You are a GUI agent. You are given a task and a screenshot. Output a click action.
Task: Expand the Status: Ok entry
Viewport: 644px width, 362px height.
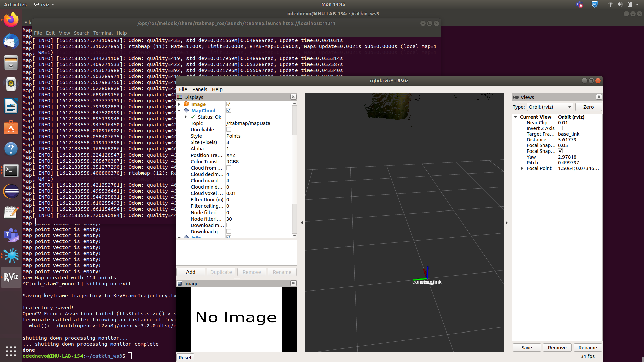[186, 117]
